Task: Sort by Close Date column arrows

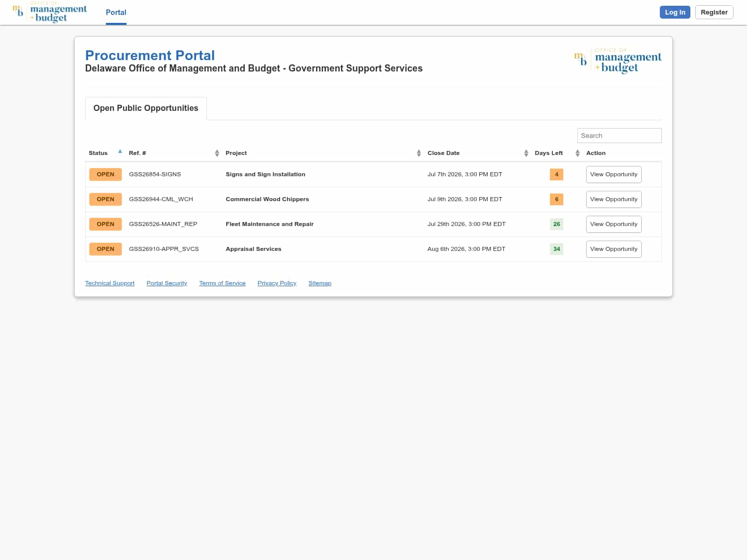Action: 526,153
